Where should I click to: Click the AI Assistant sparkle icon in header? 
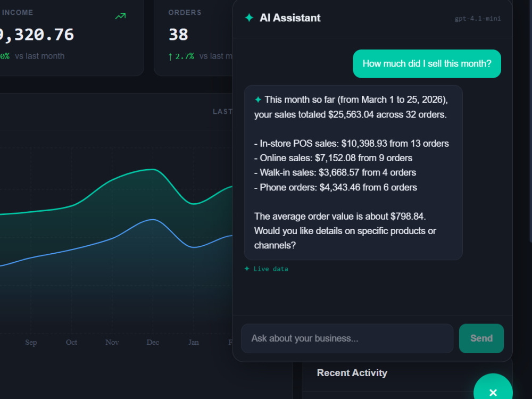click(x=249, y=18)
